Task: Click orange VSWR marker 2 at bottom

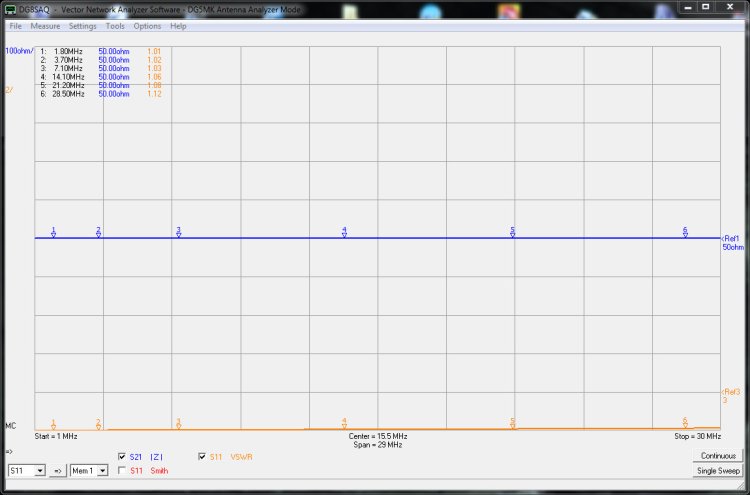Action: pyautogui.click(x=98, y=424)
